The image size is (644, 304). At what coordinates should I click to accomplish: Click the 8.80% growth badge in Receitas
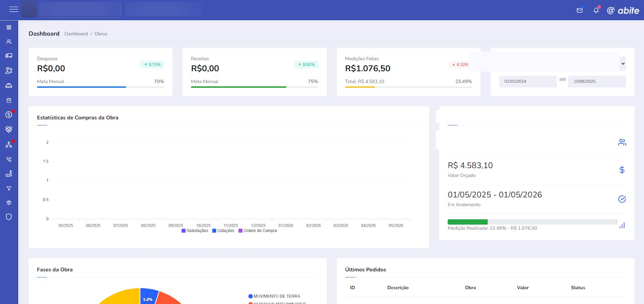click(x=306, y=64)
